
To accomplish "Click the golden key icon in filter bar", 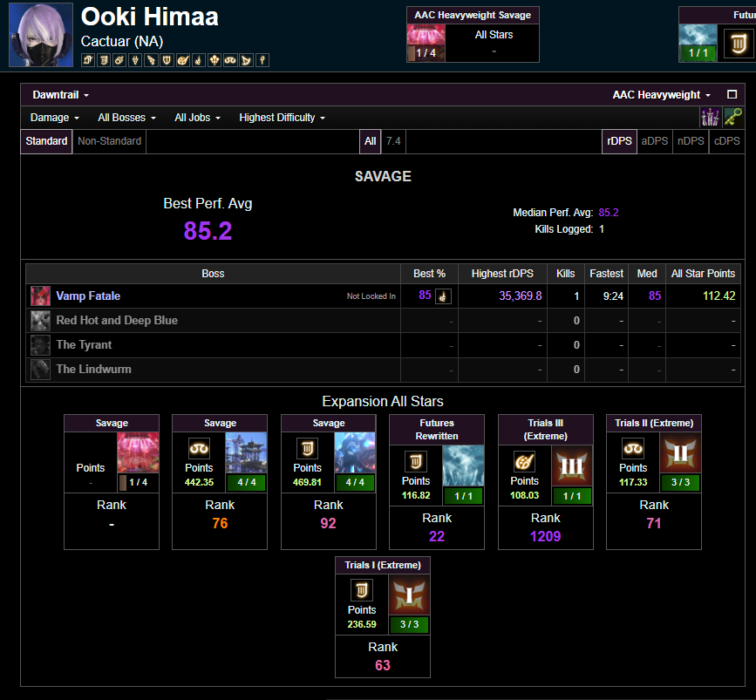I will [x=732, y=117].
